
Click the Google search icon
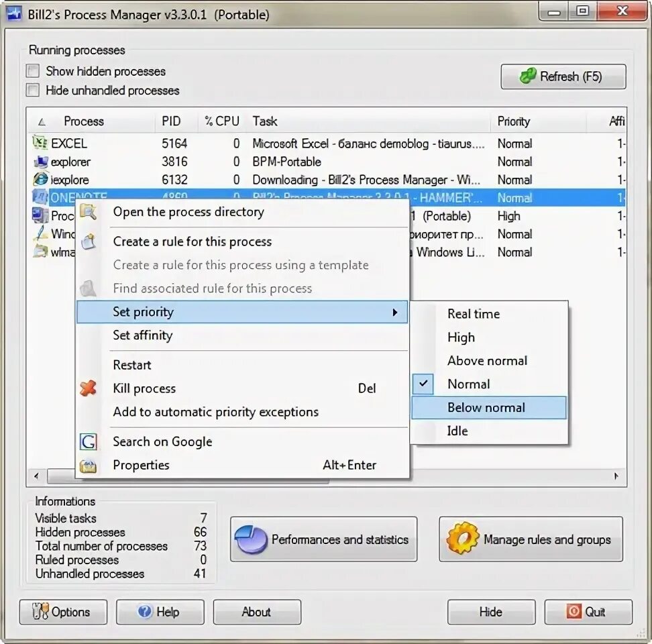pos(88,441)
